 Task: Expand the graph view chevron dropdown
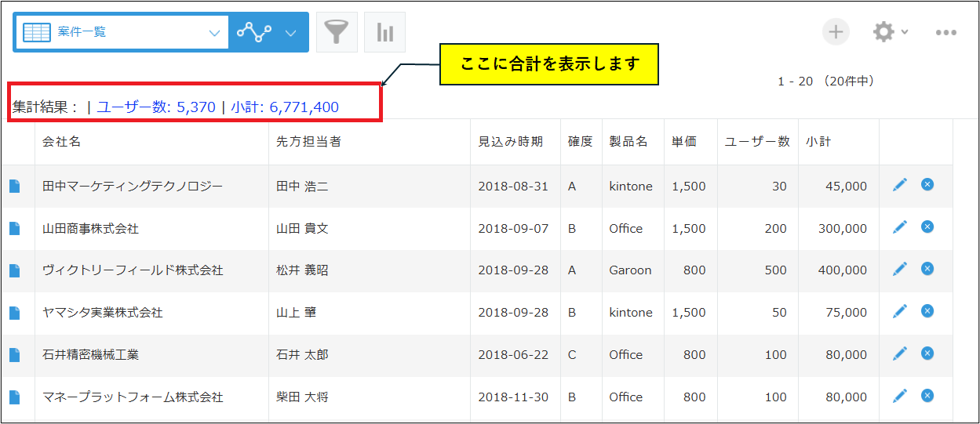[291, 33]
